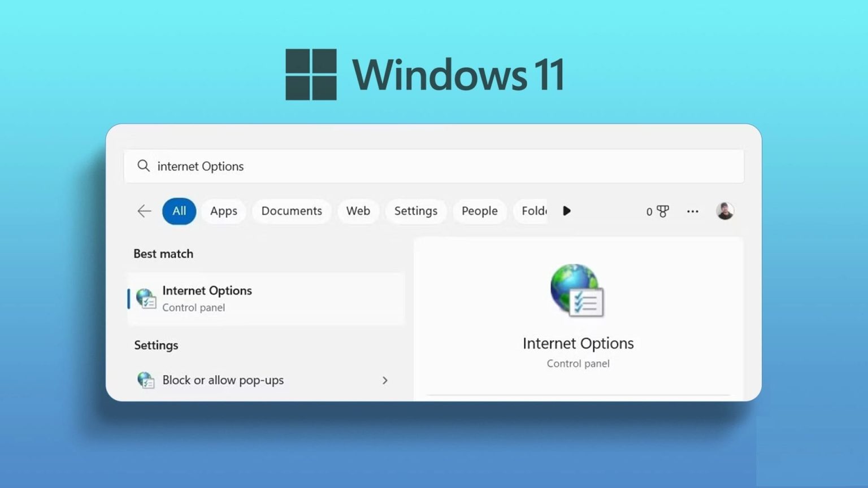Open the Microsoft Rewards trophy icon
The width and height of the screenshot is (868, 488).
coord(662,211)
